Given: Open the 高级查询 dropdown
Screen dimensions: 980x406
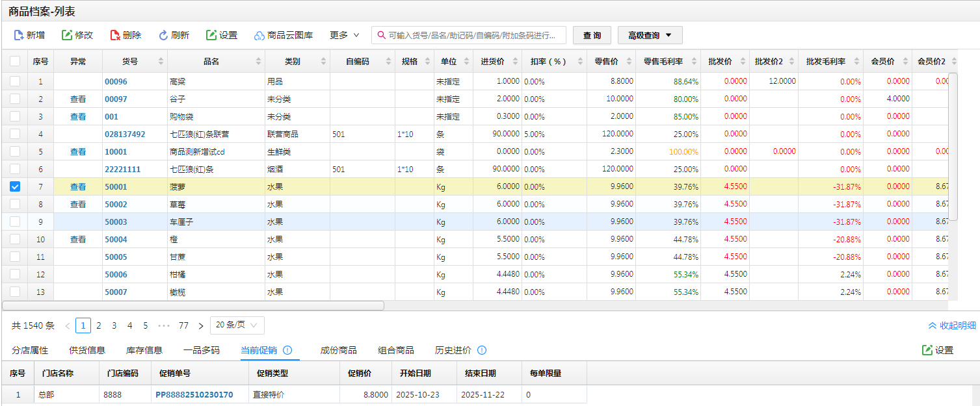Looking at the screenshot, I should pyautogui.click(x=650, y=35).
